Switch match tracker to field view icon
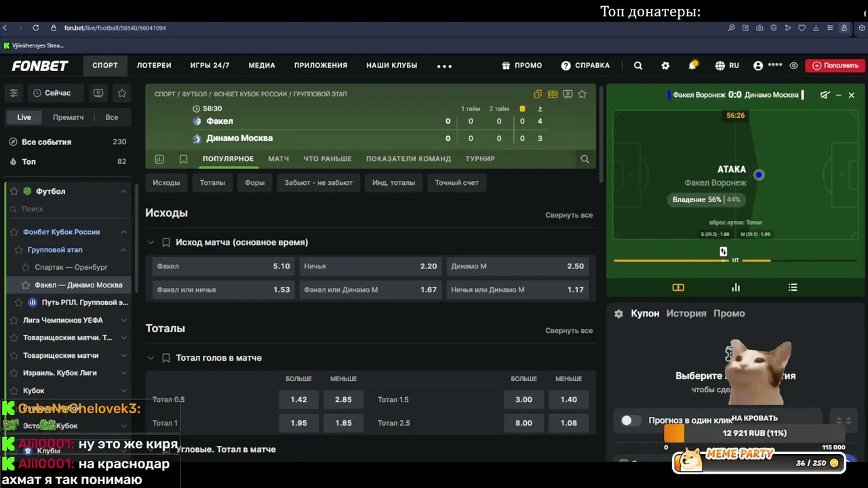 tap(678, 287)
